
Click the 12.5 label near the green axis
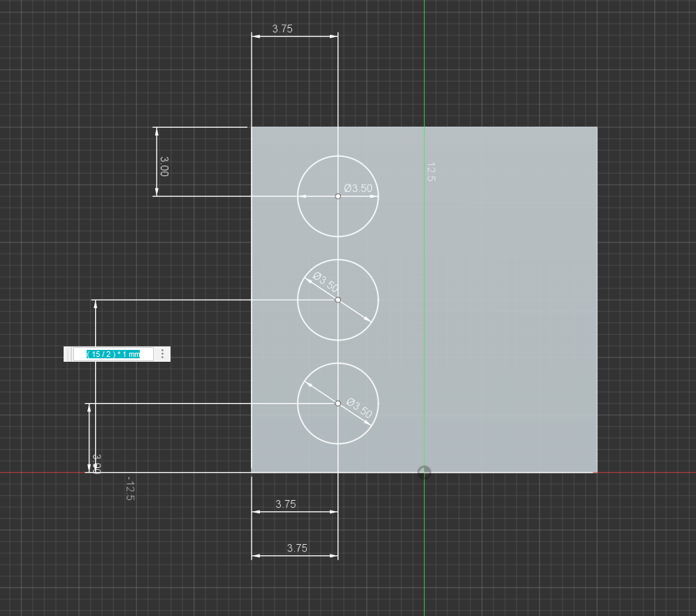[430, 172]
